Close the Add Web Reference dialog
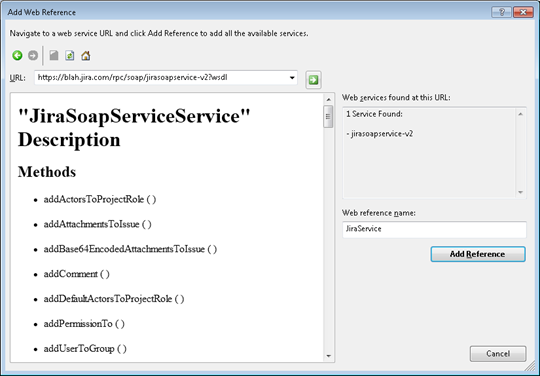 tap(523, 12)
